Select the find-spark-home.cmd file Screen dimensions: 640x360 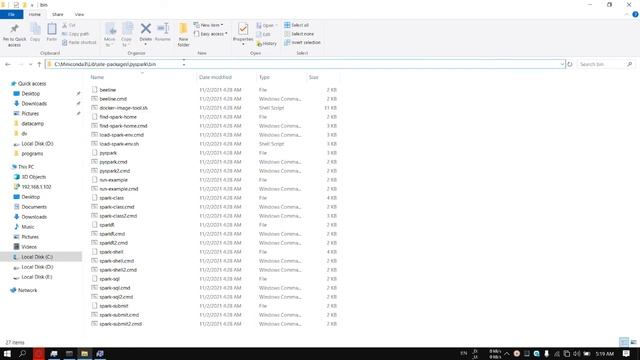tap(123, 126)
